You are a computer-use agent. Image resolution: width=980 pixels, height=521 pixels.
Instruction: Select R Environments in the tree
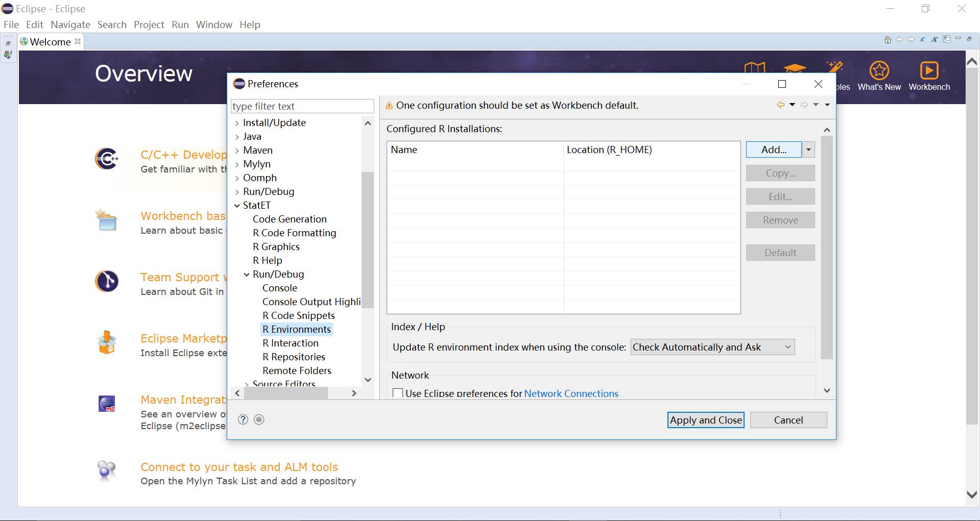click(x=297, y=329)
